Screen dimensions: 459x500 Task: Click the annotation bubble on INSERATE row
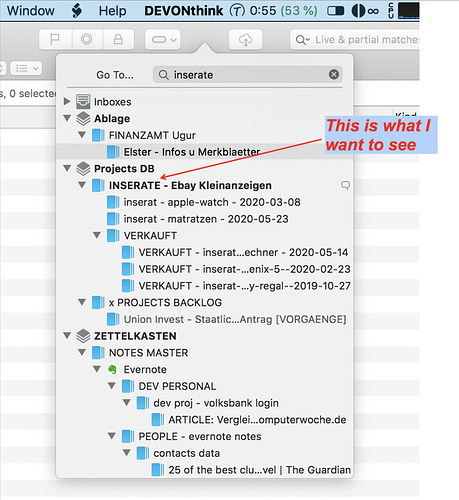(345, 185)
